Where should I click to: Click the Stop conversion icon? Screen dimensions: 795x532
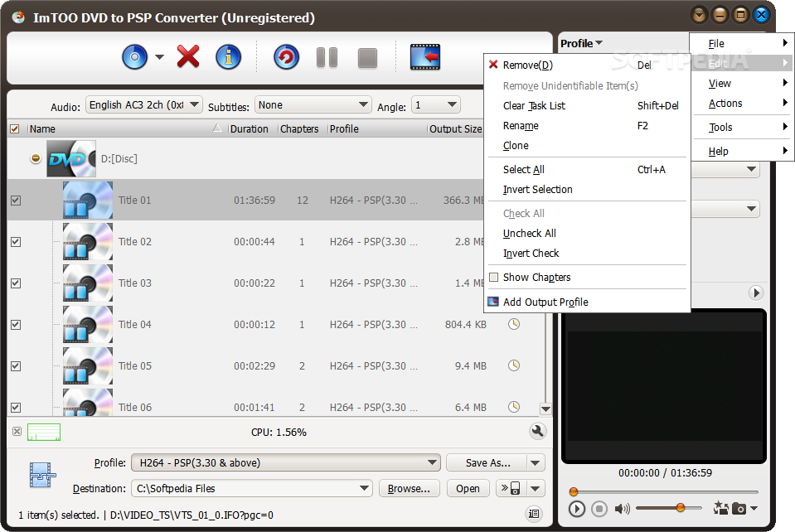[367, 58]
